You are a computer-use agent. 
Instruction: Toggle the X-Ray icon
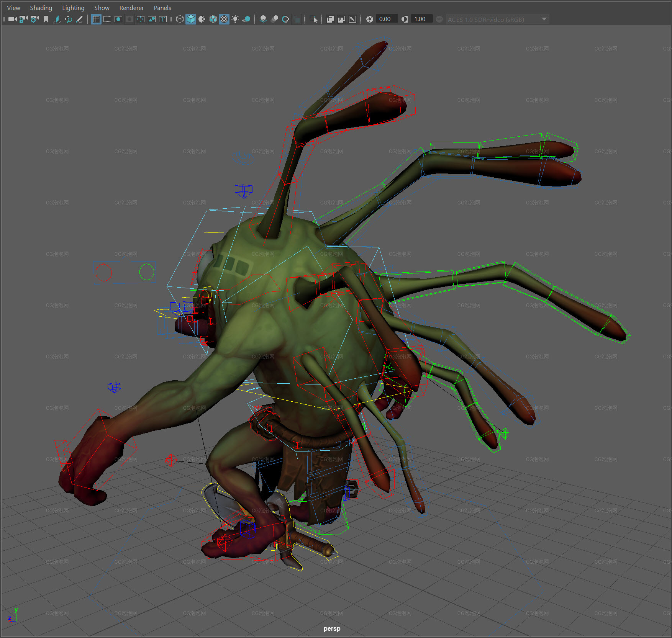330,19
